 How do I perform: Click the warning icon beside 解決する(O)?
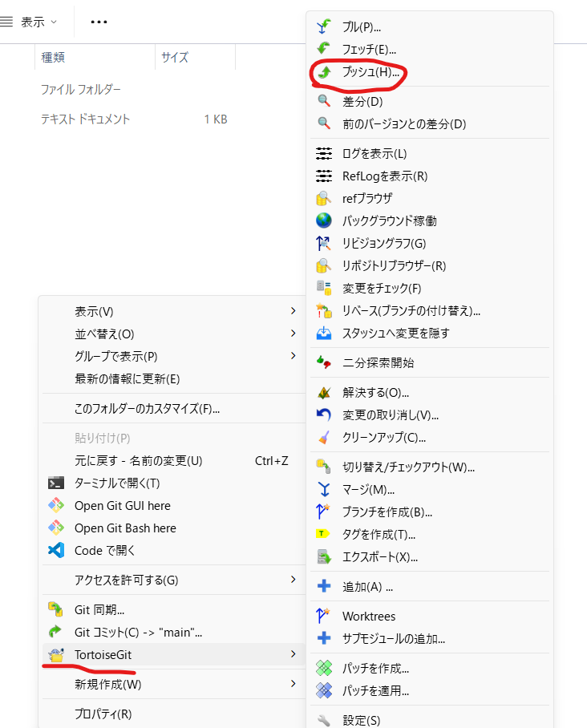tap(324, 392)
